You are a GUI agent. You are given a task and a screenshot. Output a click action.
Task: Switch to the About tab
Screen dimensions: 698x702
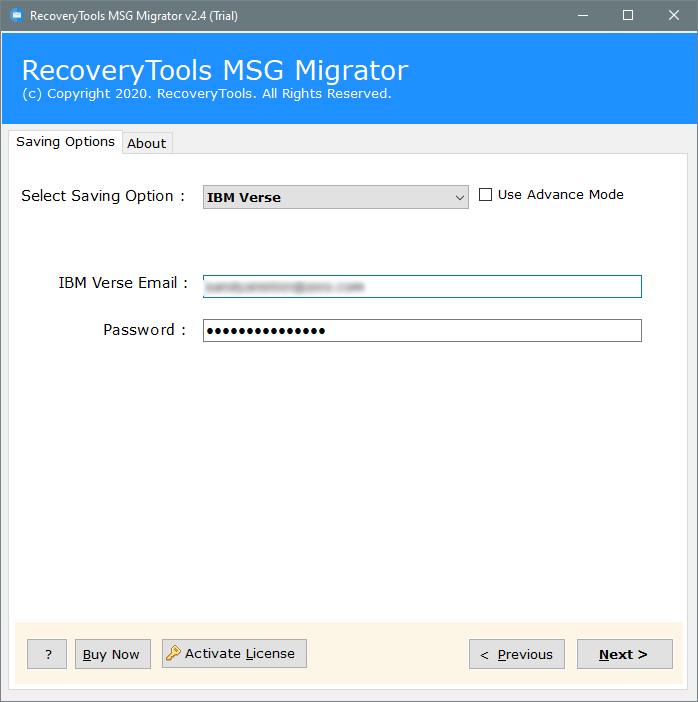pyautogui.click(x=147, y=143)
